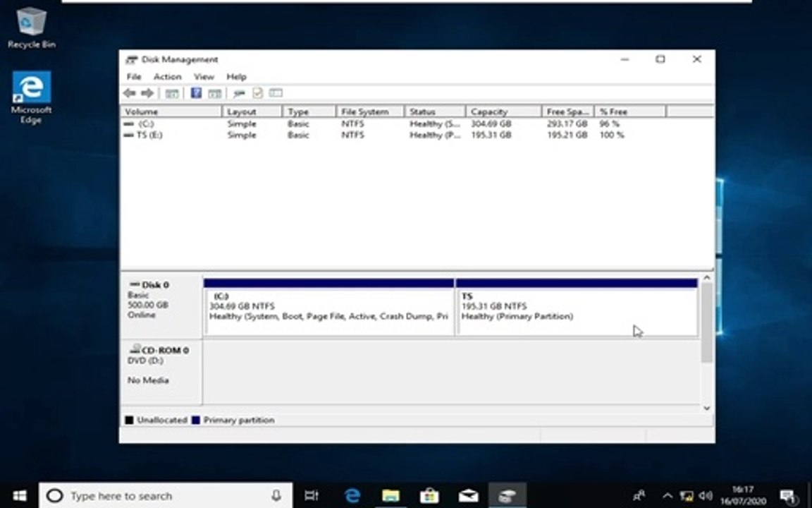Image resolution: width=812 pixels, height=508 pixels.
Task: Click the volume speaker icon in tray
Action: pyautogui.click(x=706, y=495)
